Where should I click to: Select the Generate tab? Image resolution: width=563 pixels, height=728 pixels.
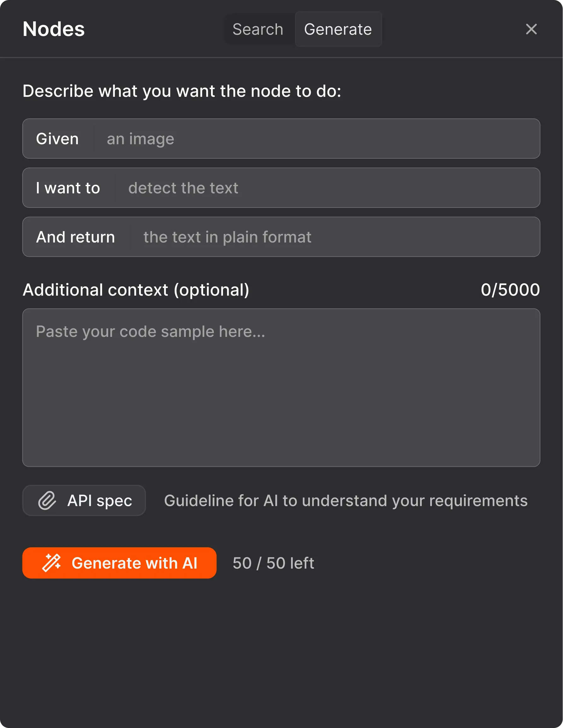coord(338,29)
